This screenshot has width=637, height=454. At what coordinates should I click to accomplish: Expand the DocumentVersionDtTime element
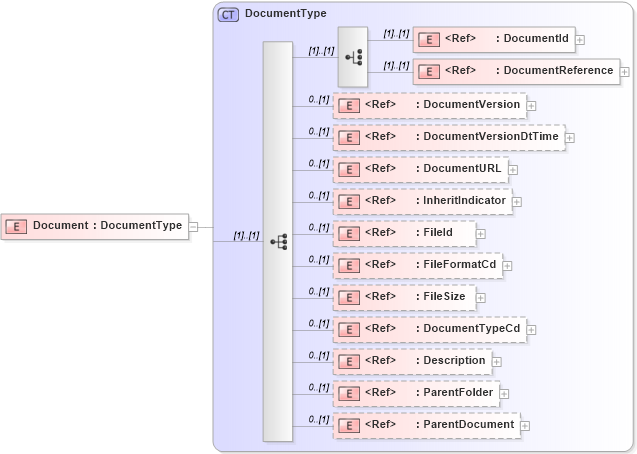[570, 138]
